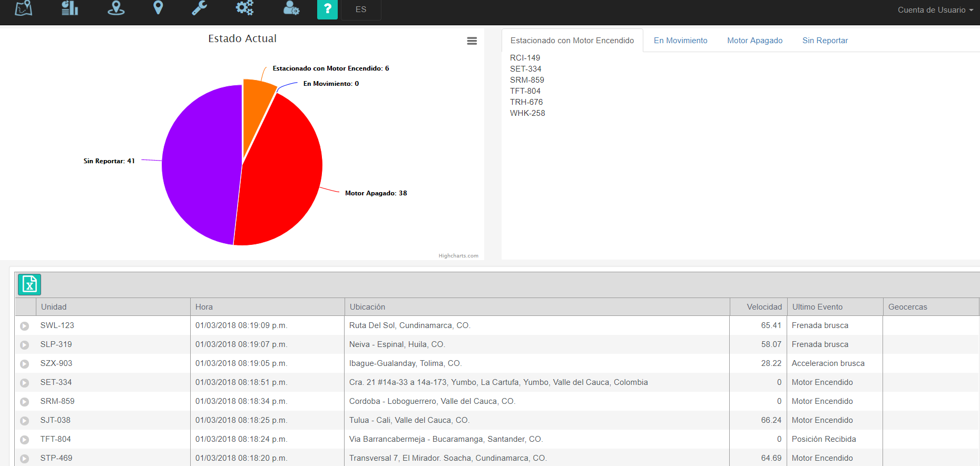The height and width of the screenshot is (466, 980).
Task: Switch to the En Movimiento tab
Action: tap(680, 41)
